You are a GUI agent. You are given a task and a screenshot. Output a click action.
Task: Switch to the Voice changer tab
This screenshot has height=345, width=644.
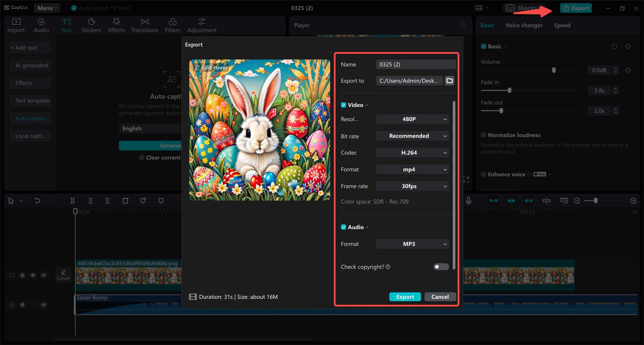[x=524, y=25]
